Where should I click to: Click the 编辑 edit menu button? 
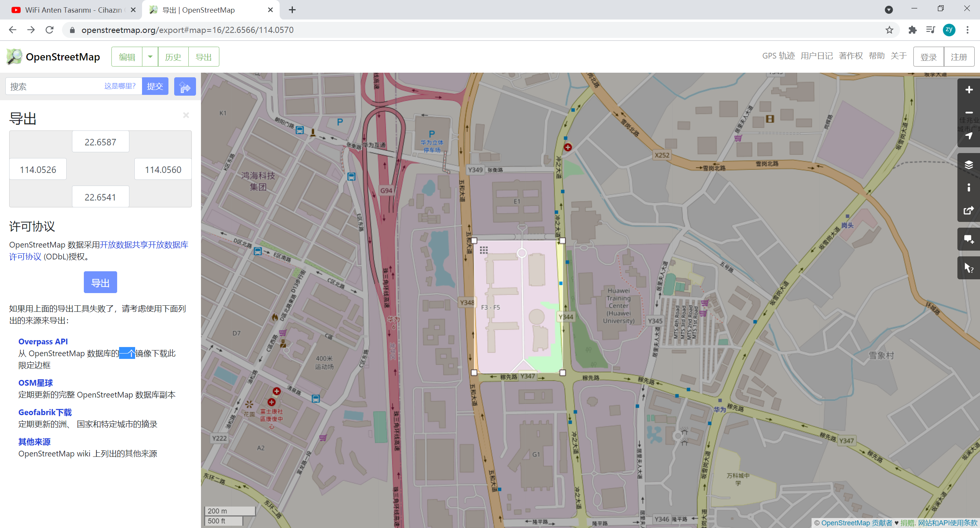[x=127, y=57]
